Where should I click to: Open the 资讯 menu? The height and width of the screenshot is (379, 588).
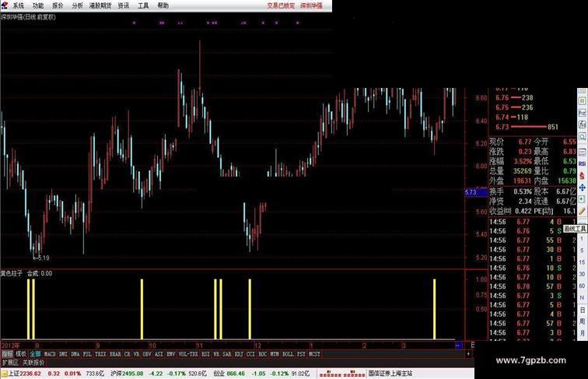(x=124, y=5)
